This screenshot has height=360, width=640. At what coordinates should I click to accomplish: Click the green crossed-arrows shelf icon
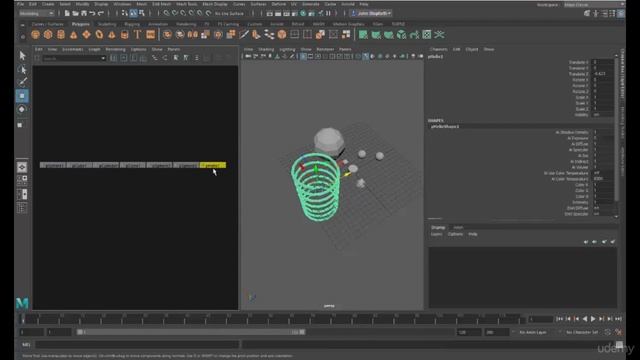coord(439,35)
